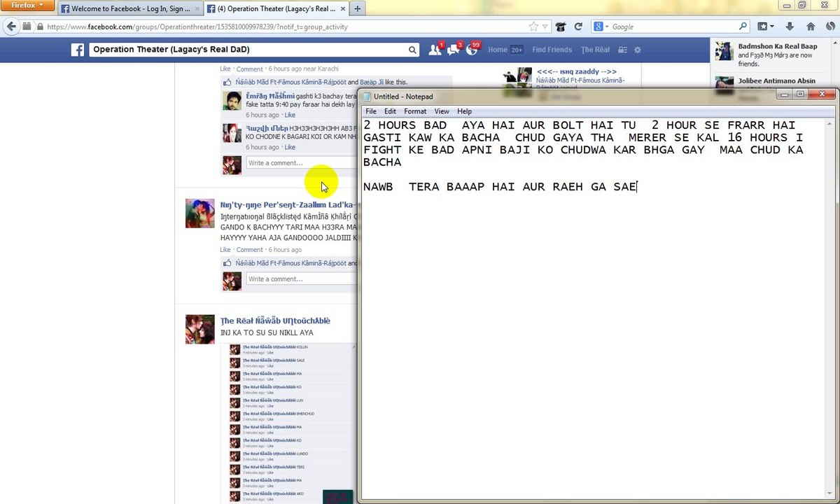Click Notepad text line starting 2 HOURS BAD
Image resolution: width=840 pixels, height=504 pixels.
(579, 125)
